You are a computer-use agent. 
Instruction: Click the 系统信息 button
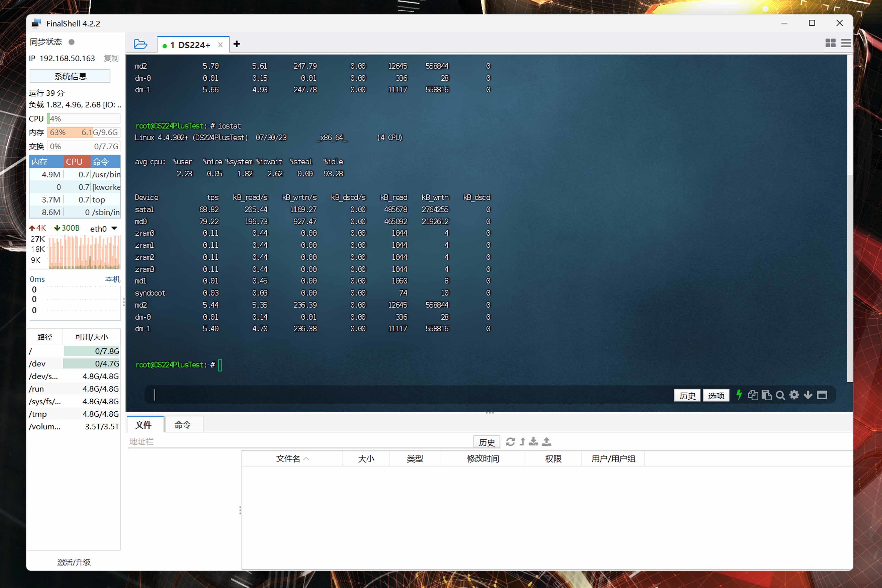tap(70, 76)
